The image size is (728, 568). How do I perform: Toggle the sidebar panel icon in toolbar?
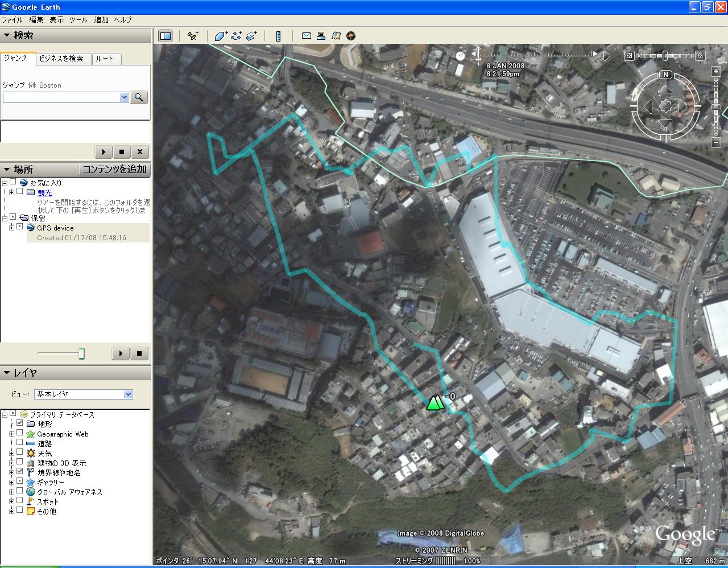pos(166,36)
